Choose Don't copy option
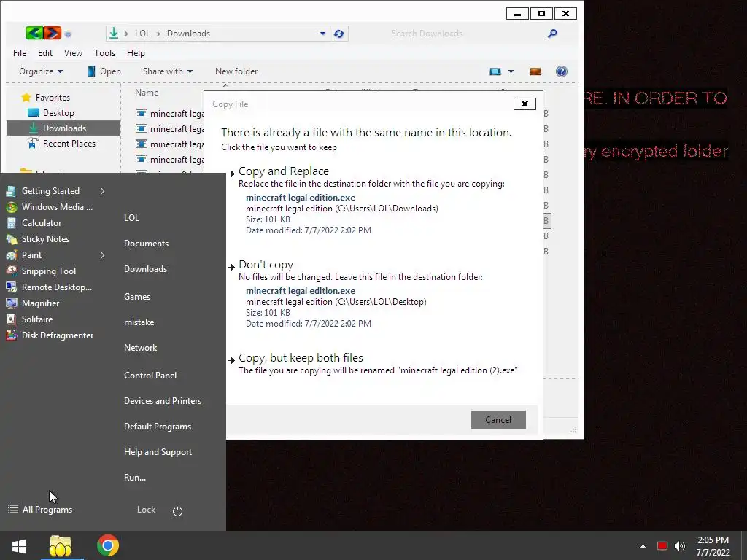 pos(266,264)
